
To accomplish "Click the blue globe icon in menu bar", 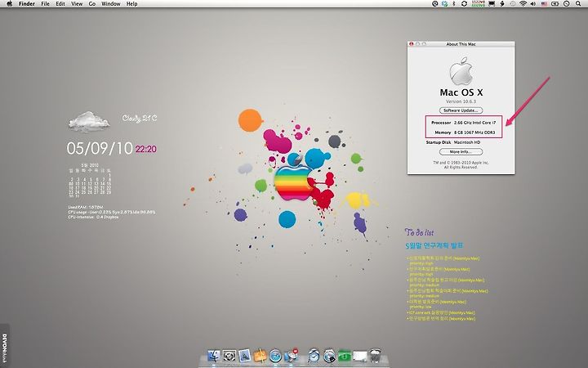I will (444, 4).
